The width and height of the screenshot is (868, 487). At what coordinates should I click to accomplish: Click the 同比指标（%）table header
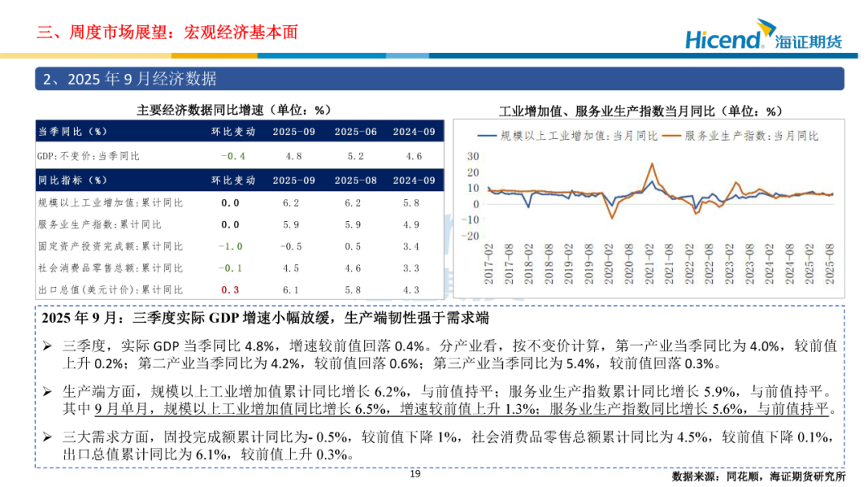tap(72, 180)
